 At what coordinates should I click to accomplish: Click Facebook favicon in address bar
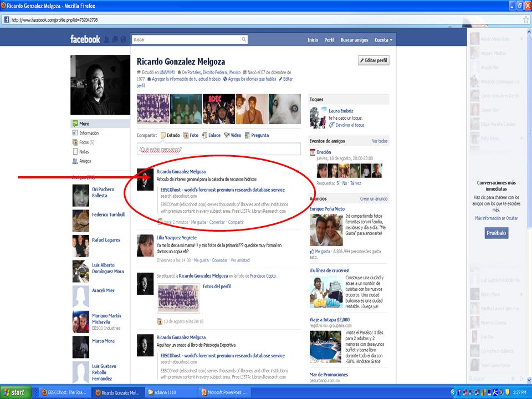pyautogui.click(x=6, y=20)
